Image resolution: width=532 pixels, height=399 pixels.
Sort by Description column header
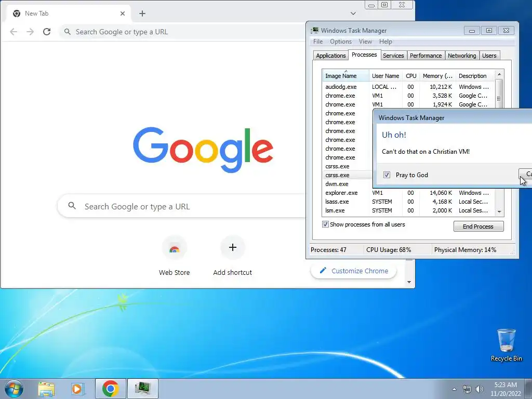click(x=475, y=76)
